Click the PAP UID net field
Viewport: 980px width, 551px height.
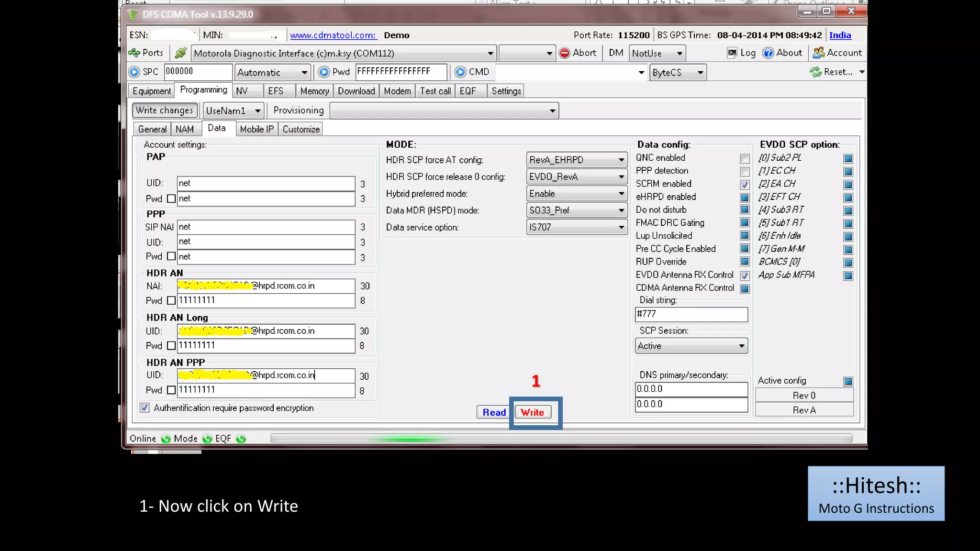[266, 184]
